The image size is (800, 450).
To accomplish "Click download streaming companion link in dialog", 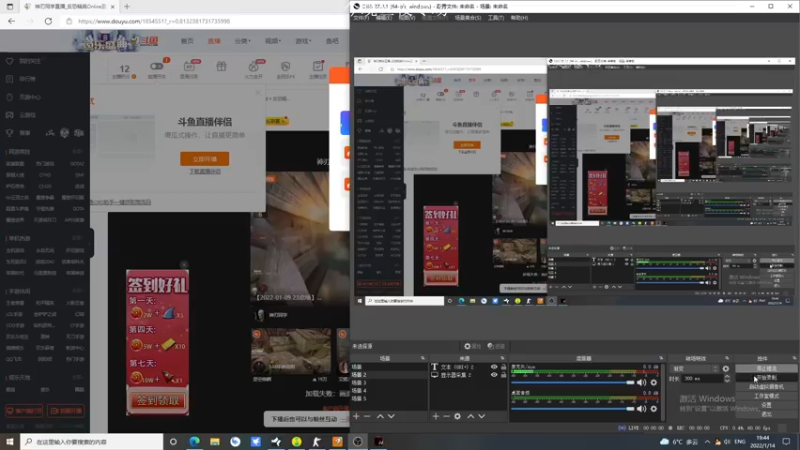I will (205, 171).
